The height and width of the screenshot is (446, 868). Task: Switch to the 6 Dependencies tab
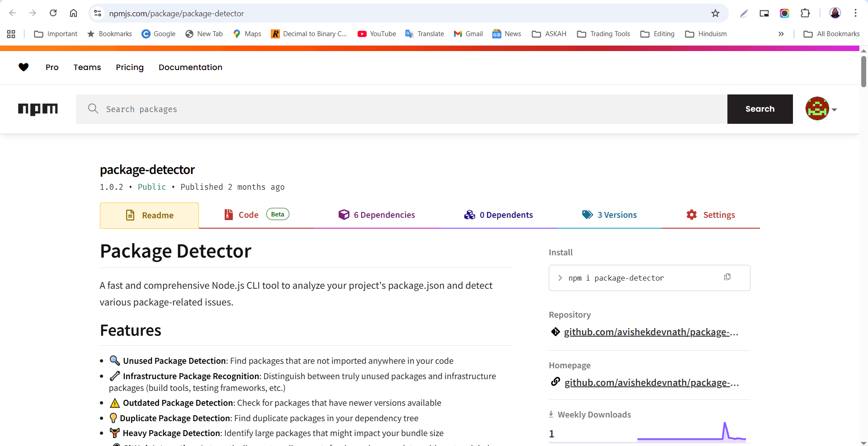(x=377, y=215)
